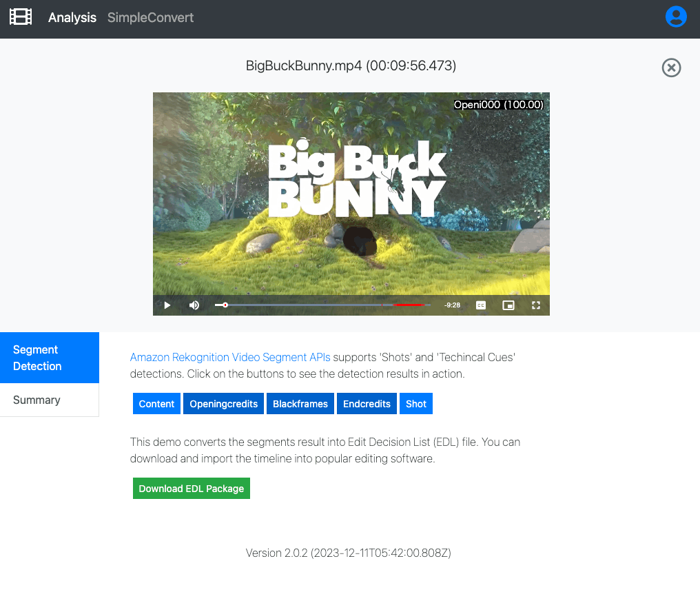
Task: Open Amazon Rekognition Video Segment APIs link
Action: click(230, 357)
